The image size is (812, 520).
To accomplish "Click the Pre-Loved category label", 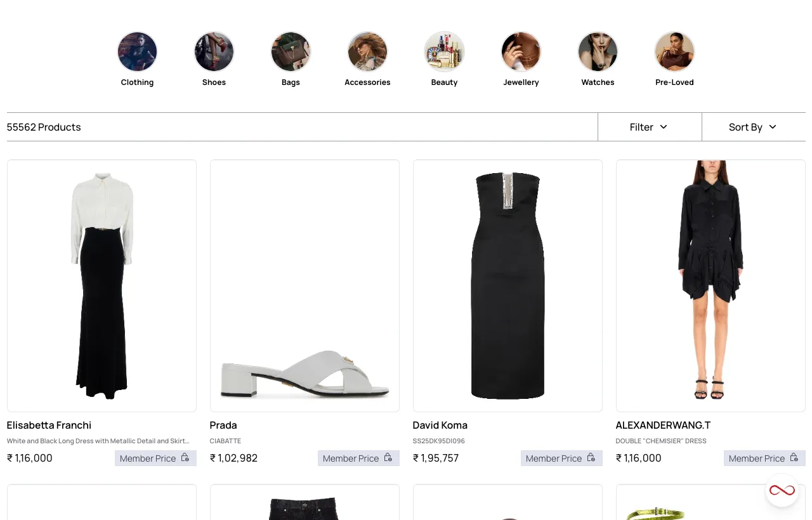I will 674,82.
